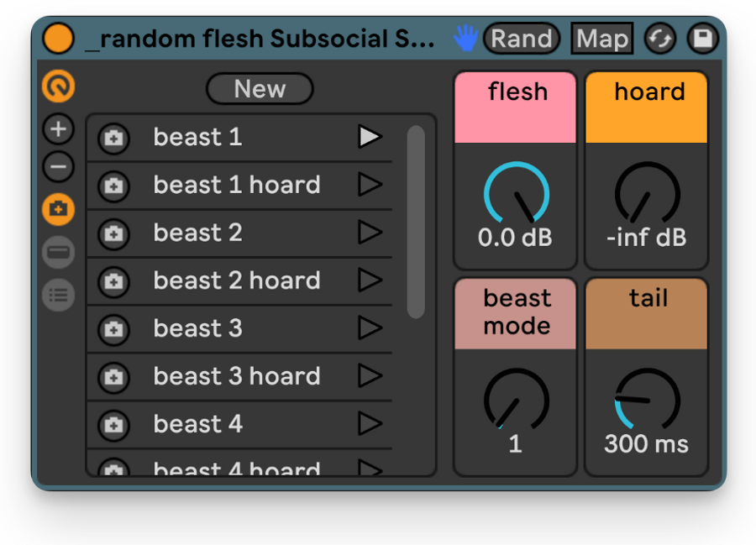Launch the beast 1 variation

click(370, 136)
